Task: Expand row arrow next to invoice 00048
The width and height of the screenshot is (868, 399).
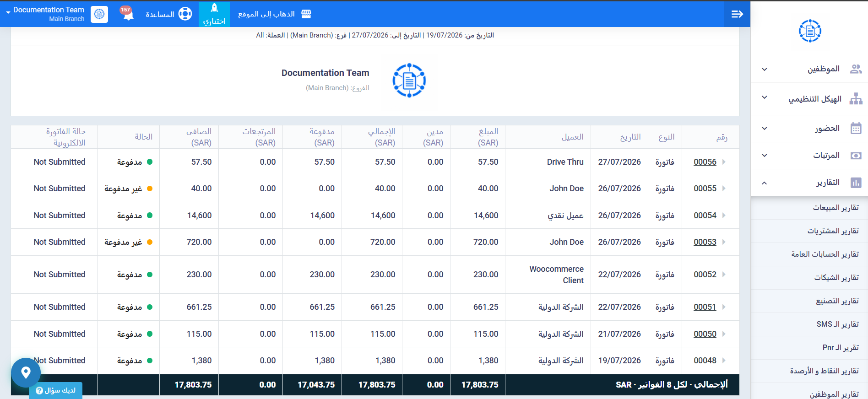Action: pos(724,361)
